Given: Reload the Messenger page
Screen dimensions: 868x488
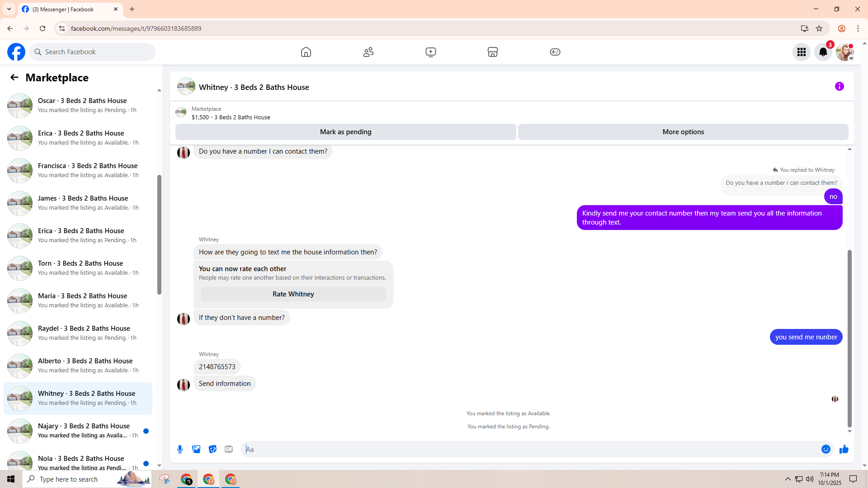Looking at the screenshot, I should (42, 28).
